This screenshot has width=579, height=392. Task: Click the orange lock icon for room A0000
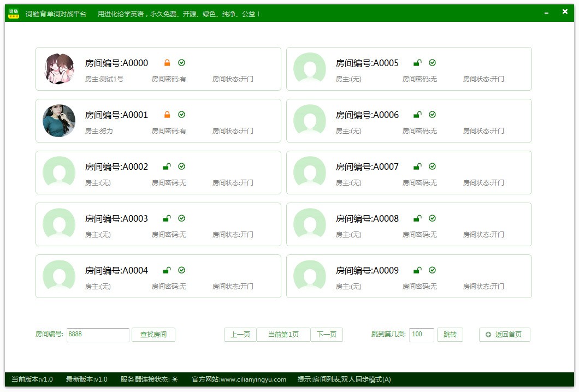pos(167,63)
